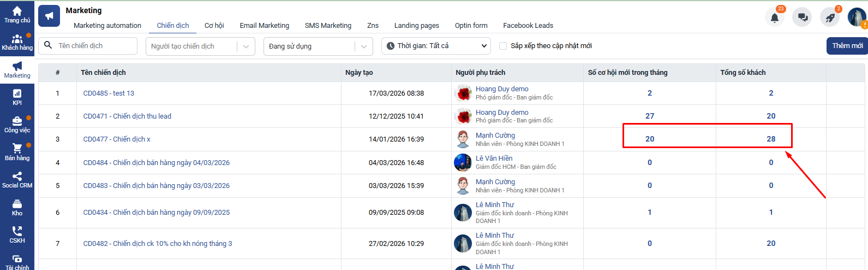Click the rocket icon in header
This screenshot has width=868, height=270.
coord(830,17)
